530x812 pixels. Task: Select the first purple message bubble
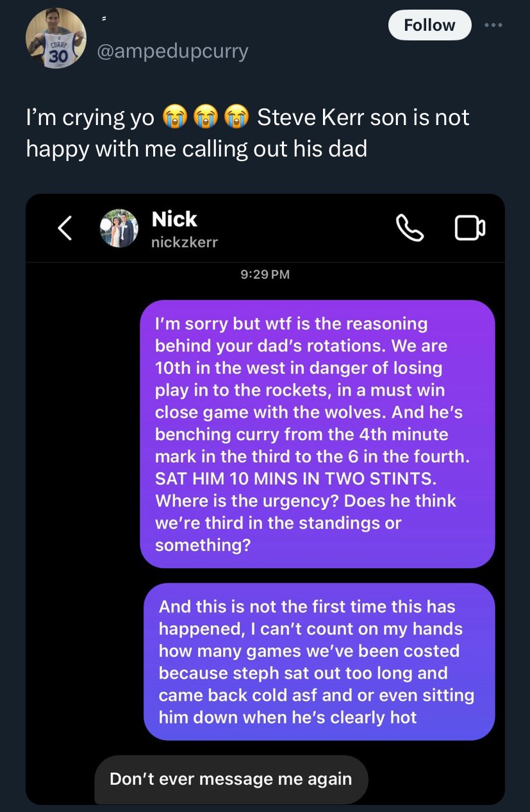tap(319, 433)
